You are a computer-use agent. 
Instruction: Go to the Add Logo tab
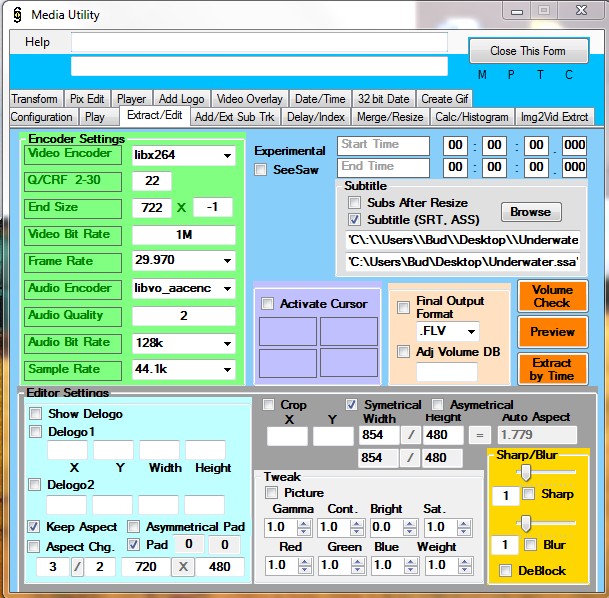tap(181, 99)
